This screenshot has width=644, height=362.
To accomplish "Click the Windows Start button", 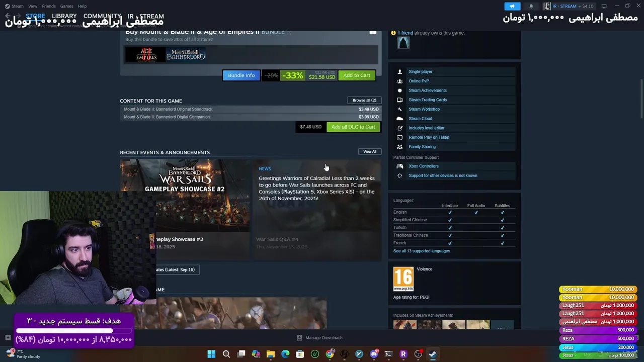I will pos(211,354).
